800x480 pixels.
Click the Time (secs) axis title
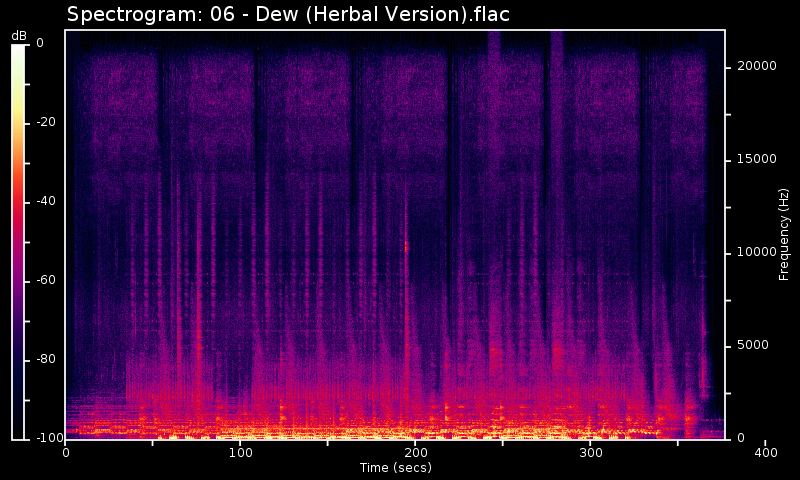395,467
